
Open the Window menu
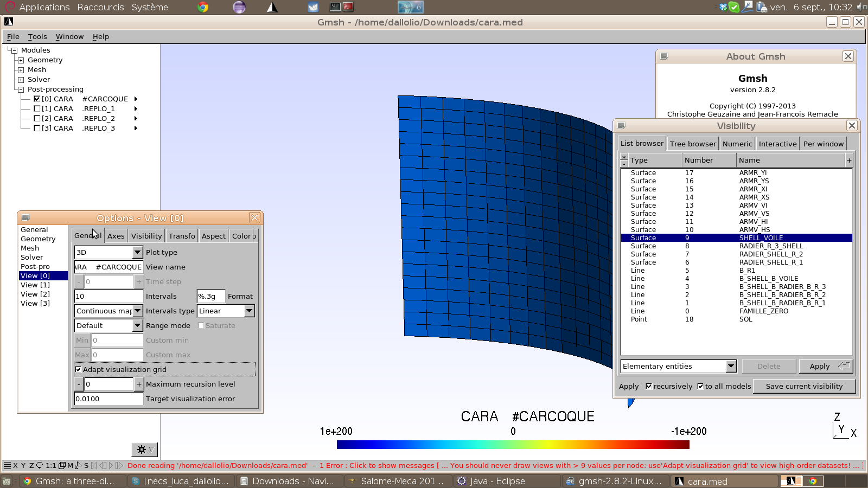pos(69,36)
